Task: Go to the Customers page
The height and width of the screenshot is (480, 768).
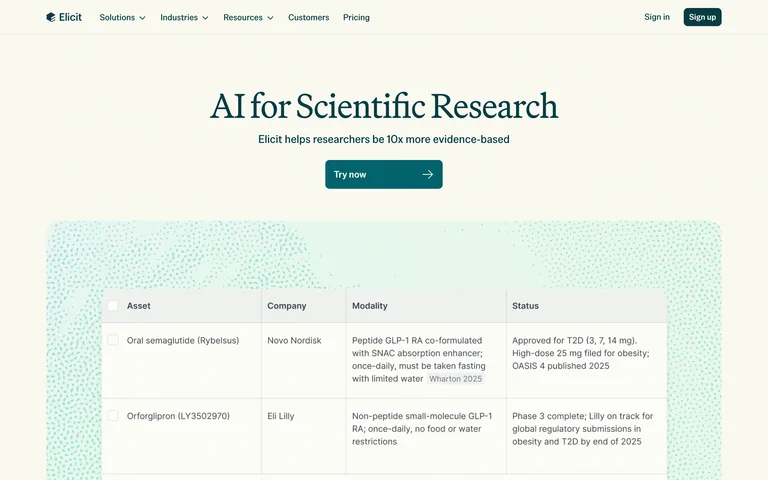Action: tap(309, 17)
